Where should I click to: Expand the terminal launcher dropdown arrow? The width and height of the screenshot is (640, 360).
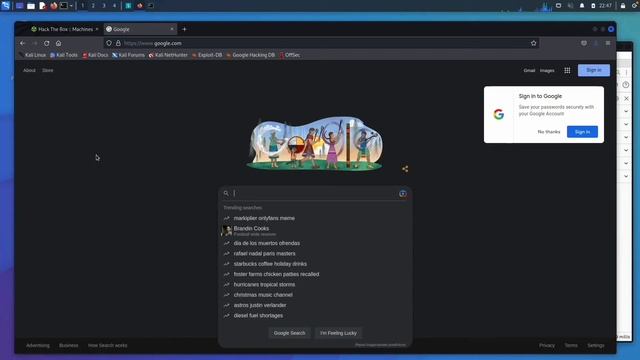(71, 6)
